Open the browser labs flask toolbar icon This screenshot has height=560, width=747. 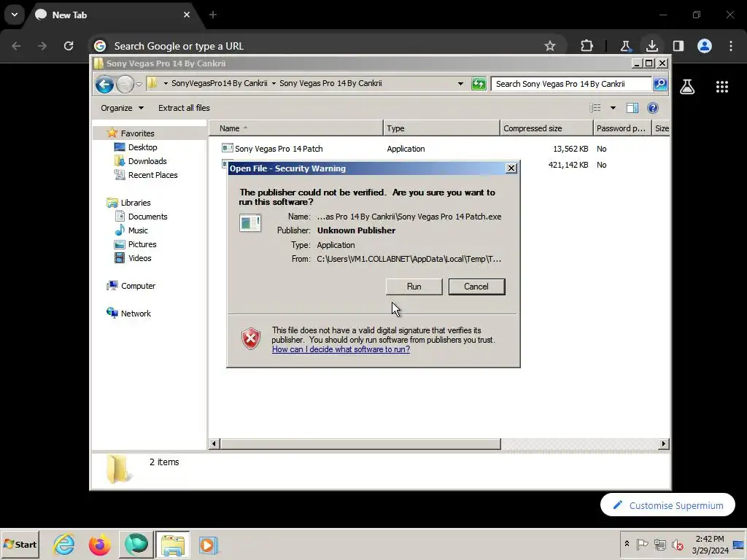coord(625,46)
